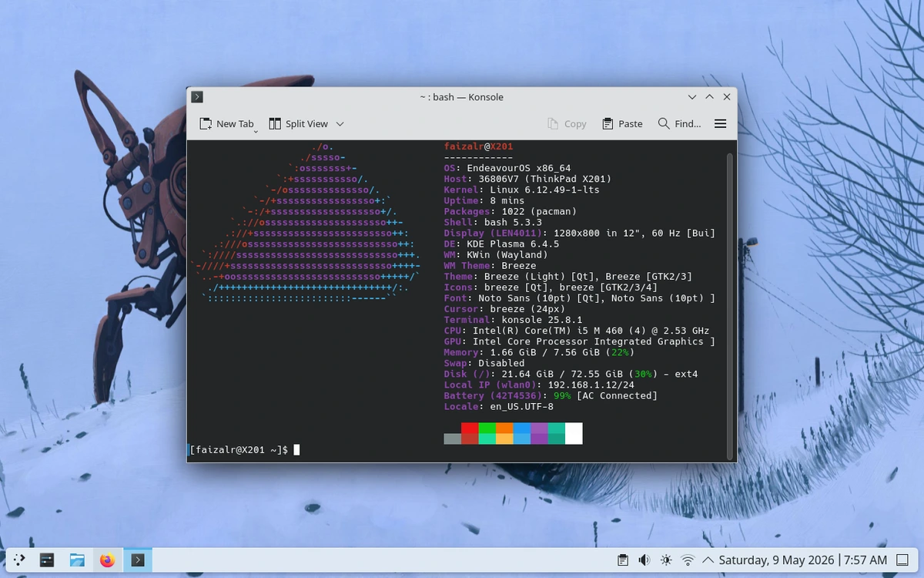Image resolution: width=924 pixels, height=578 pixels.
Task: Click the "[faizalr@X201 ~]$" prompt text
Action: 239,449
